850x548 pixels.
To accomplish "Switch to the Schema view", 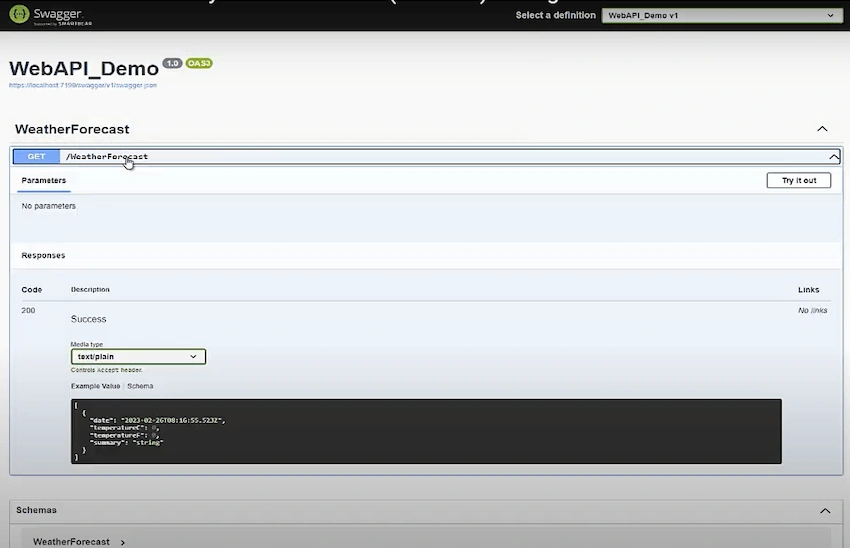I will click(x=140, y=386).
